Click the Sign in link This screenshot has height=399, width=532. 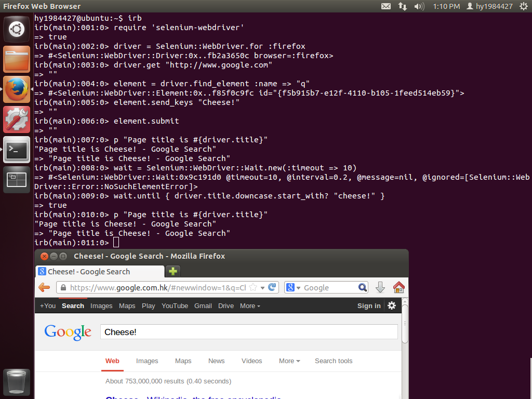[x=369, y=305]
